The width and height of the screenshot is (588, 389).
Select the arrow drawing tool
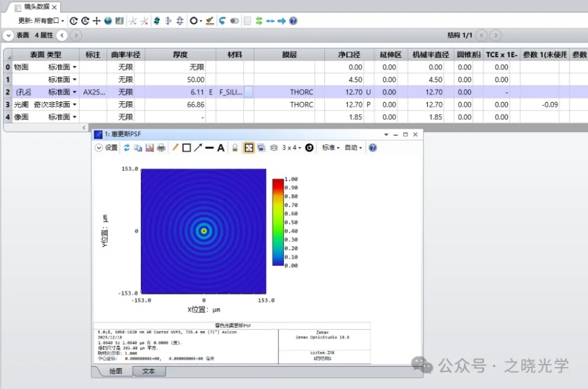pos(197,148)
